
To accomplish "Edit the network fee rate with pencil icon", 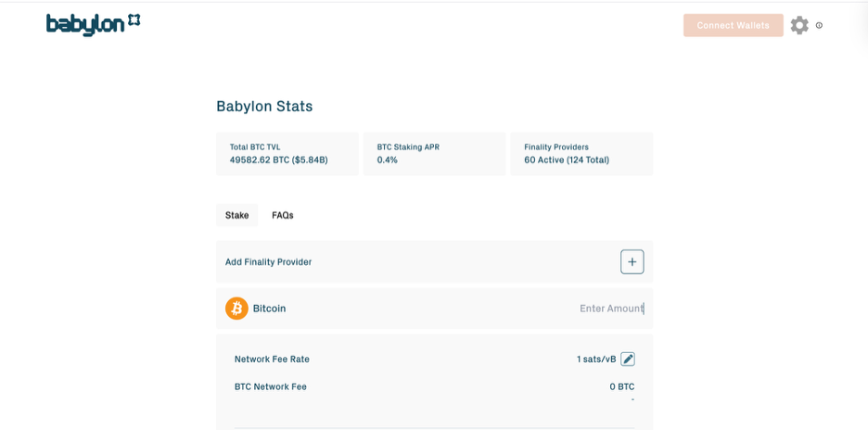I will [628, 360].
